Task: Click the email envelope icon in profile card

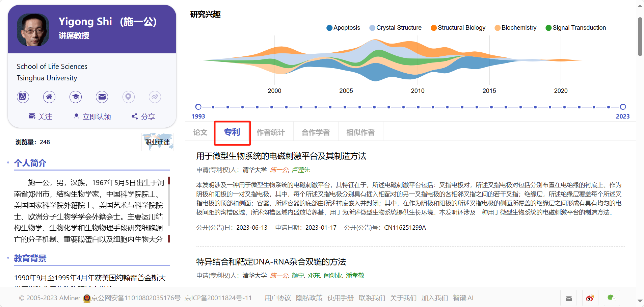Action: click(x=102, y=97)
